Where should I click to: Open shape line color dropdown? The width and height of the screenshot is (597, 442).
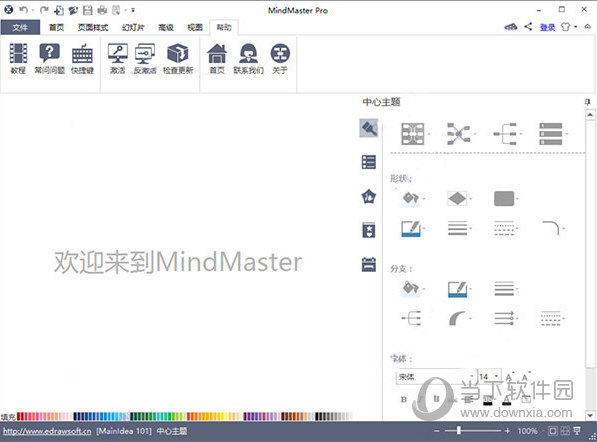point(413,228)
